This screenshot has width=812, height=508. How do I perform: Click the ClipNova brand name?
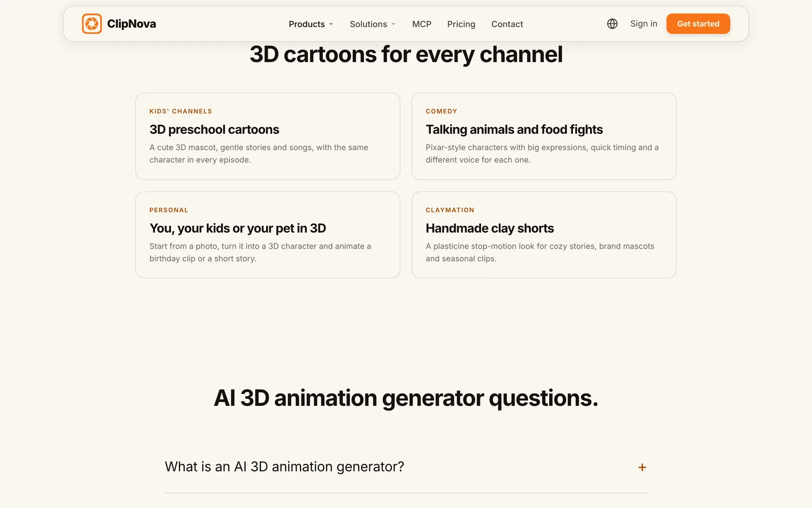click(x=131, y=24)
